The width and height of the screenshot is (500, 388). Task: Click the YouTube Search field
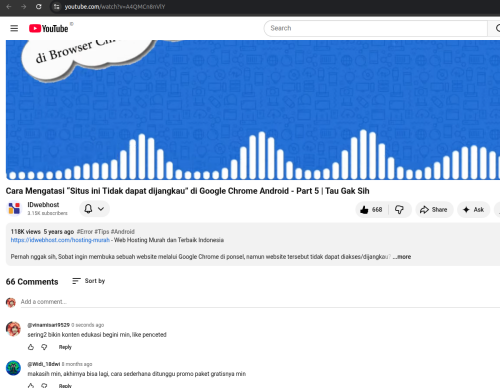pyautogui.click(x=375, y=28)
